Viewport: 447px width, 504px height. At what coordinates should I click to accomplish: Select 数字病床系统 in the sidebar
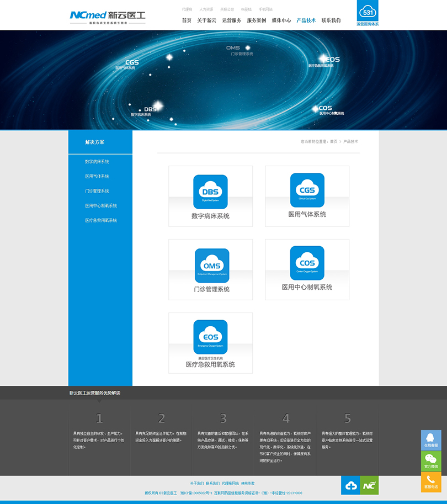pyautogui.click(x=97, y=162)
